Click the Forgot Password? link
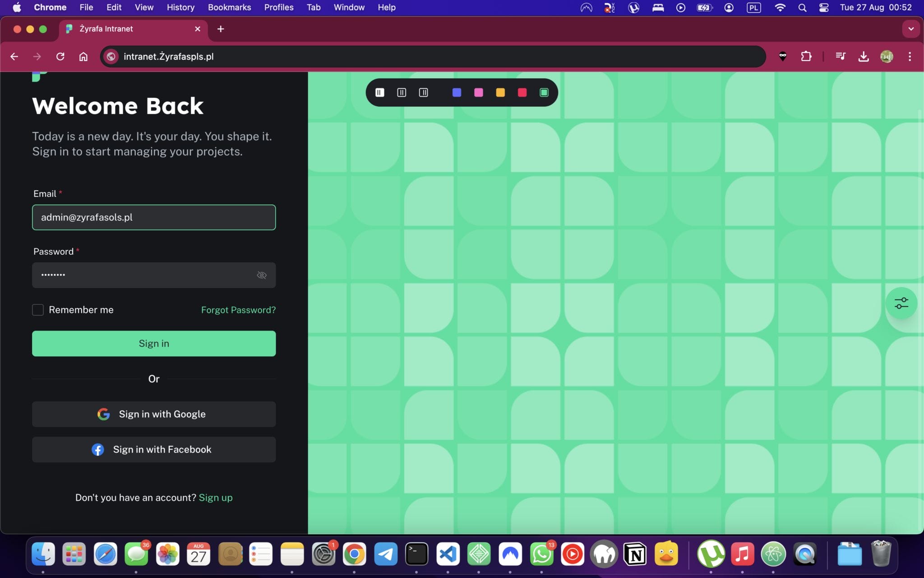 click(x=238, y=310)
